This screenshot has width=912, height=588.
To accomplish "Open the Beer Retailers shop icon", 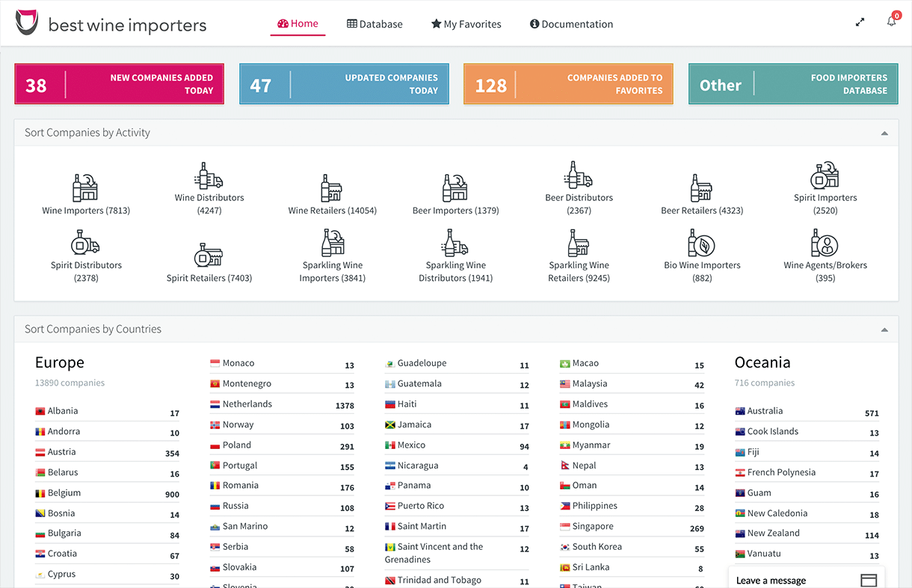I will click(x=701, y=188).
